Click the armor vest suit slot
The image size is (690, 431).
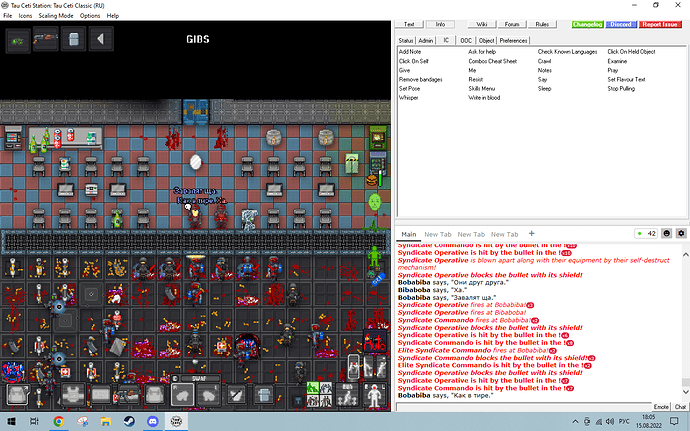click(73, 394)
